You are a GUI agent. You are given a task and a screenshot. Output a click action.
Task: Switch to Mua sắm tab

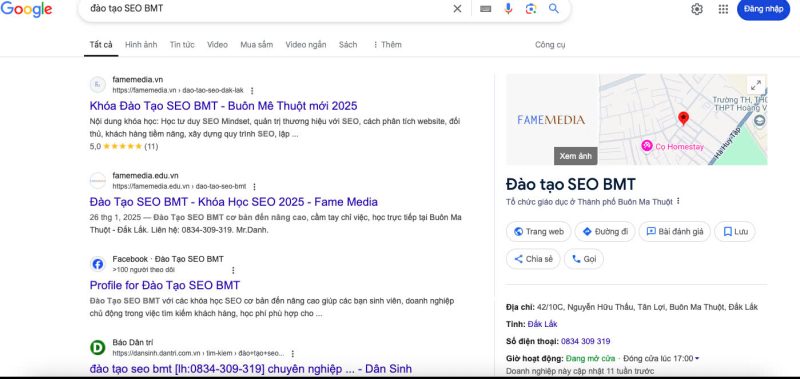pyautogui.click(x=257, y=45)
